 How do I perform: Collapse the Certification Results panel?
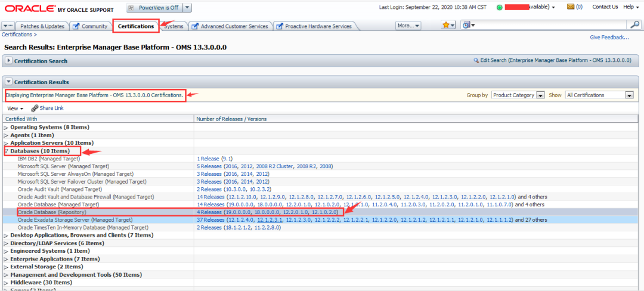[8, 82]
